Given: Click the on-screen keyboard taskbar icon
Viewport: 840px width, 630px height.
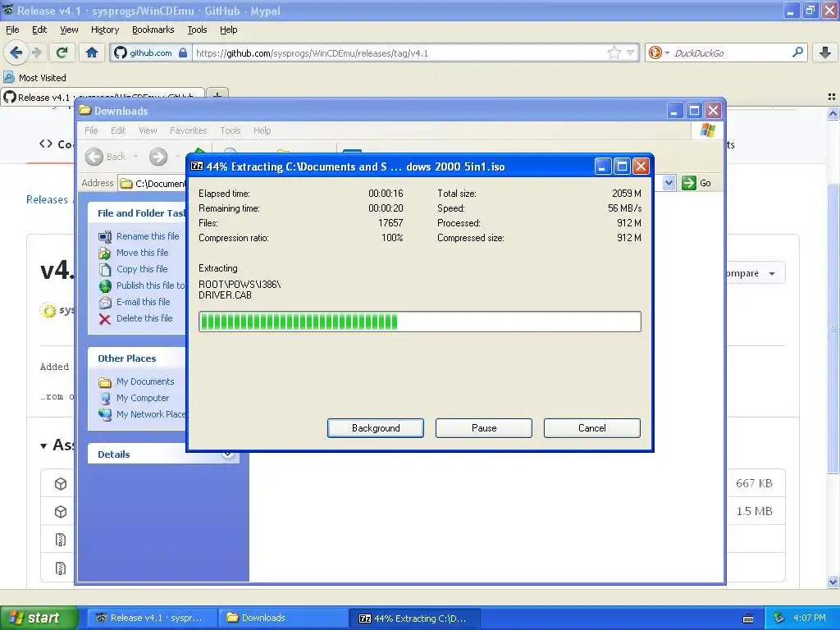Looking at the screenshot, I should (x=748, y=619).
